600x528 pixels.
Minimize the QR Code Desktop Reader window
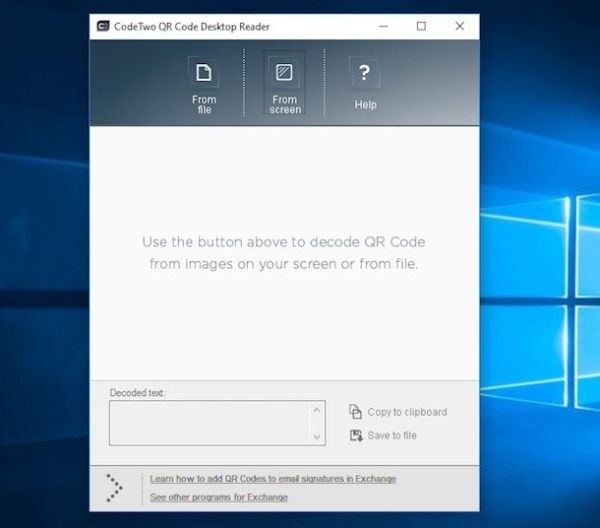pos(383,26)
